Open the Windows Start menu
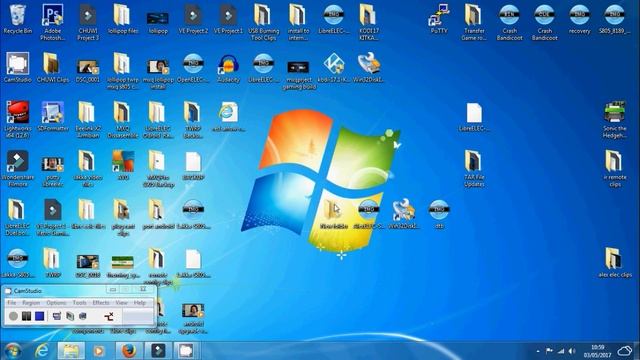The image size is (640, 360). (12, 351)
